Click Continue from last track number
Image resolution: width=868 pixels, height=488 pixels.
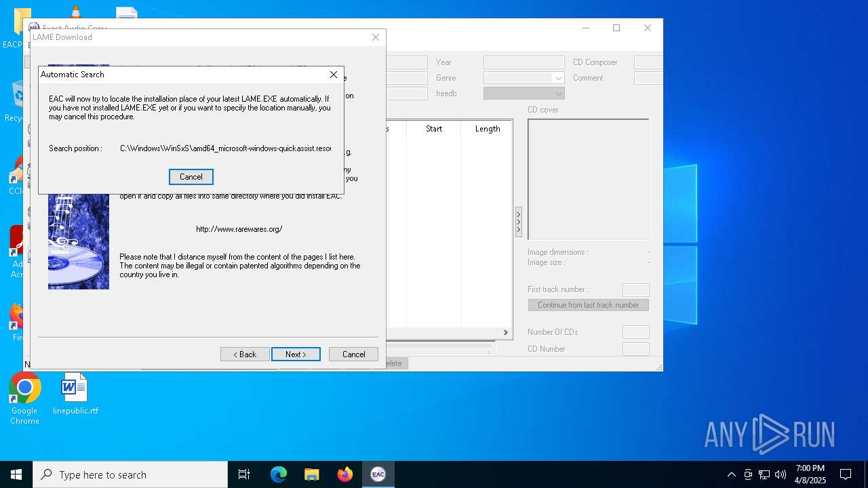tap(588, 305)
